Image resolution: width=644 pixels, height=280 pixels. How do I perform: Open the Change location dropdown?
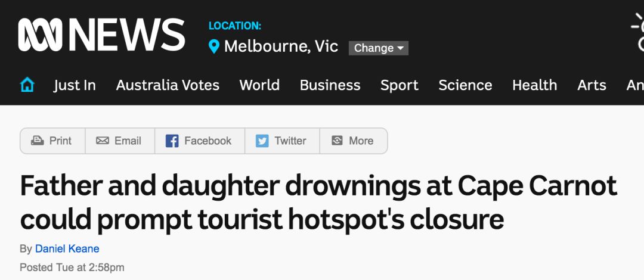(x=378, y=48)
